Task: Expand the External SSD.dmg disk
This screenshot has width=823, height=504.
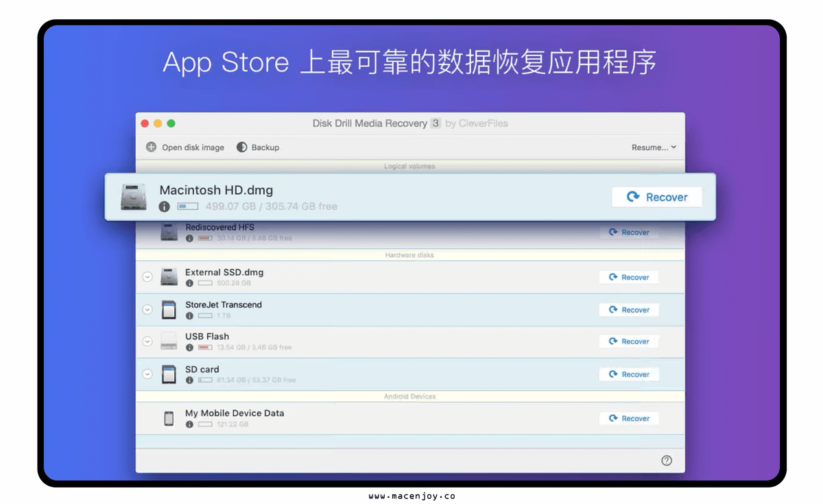Action: point(147,277)
